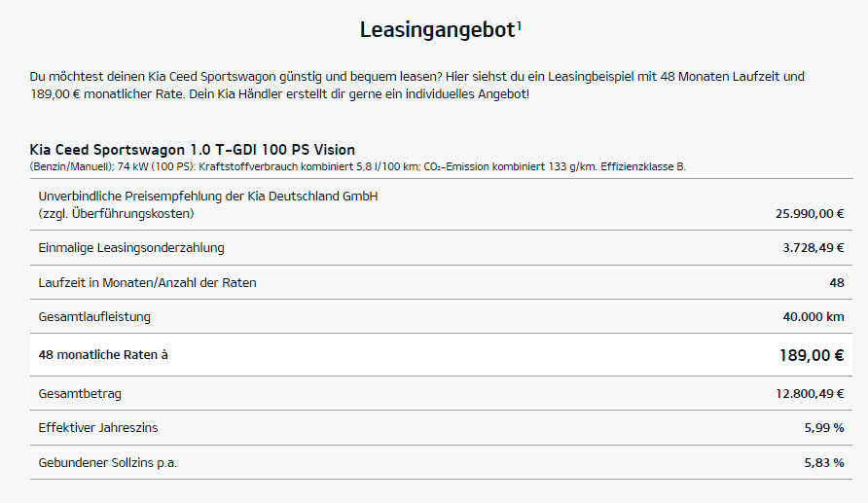Open footnote 1 next to Leasingangebot
Viewport: 868px width, 503px height.
pos(520,23)
